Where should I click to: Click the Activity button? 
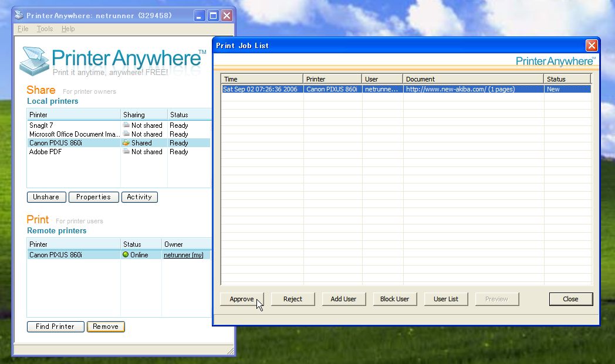pos(140,197)
